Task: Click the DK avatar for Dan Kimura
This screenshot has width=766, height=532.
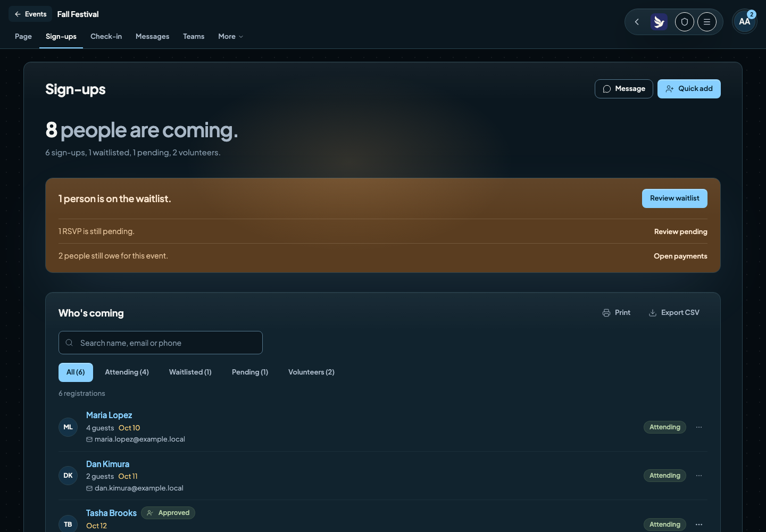Action: pos(68,476)
